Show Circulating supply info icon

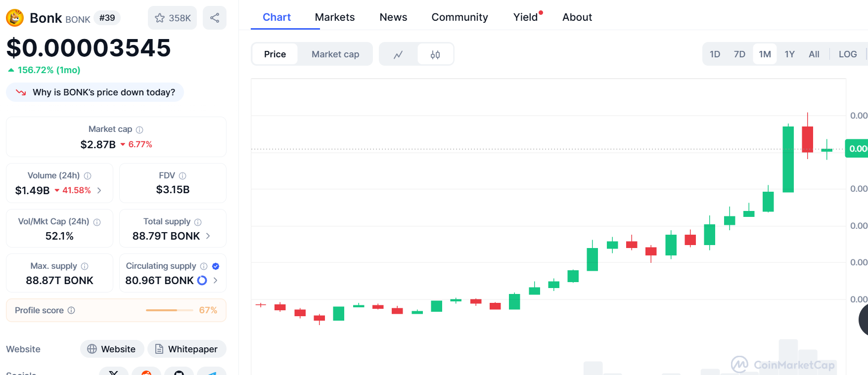pos(204,266)
